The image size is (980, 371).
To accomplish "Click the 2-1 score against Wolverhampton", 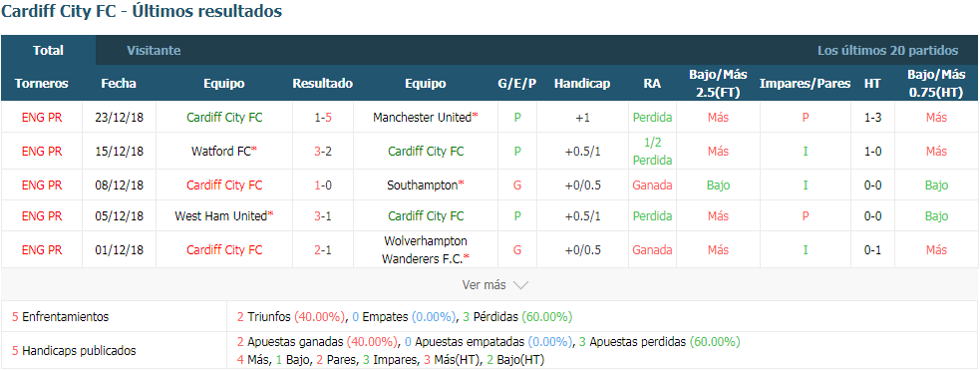I will [322, 249].
